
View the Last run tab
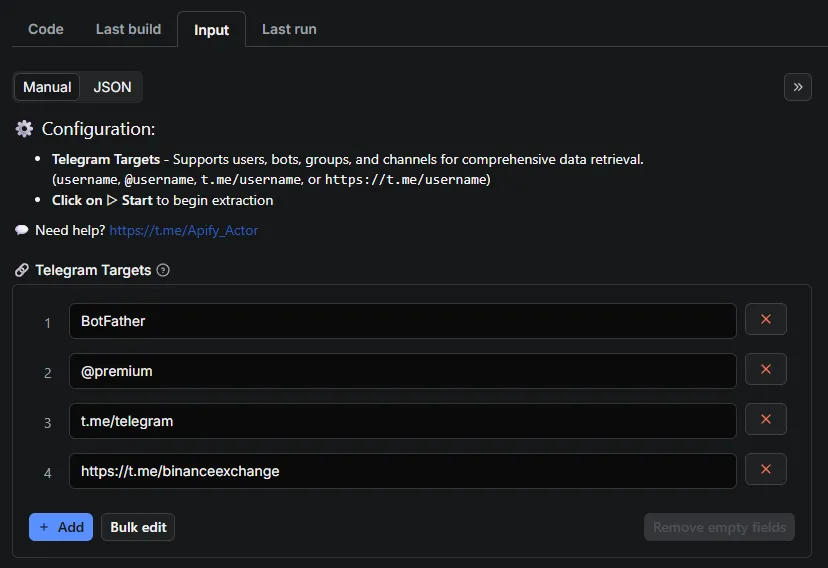[x=289, y=29]
